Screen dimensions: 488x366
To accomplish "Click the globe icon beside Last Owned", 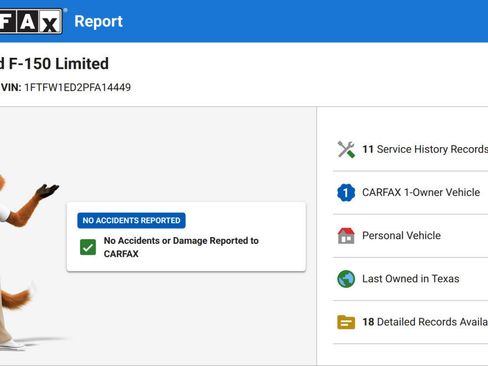I will 346,279.
